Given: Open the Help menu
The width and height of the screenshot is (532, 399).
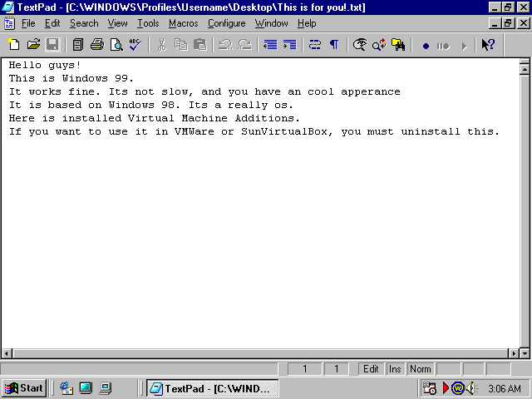Looking at the screenshot, I should (x=307, y=23).
